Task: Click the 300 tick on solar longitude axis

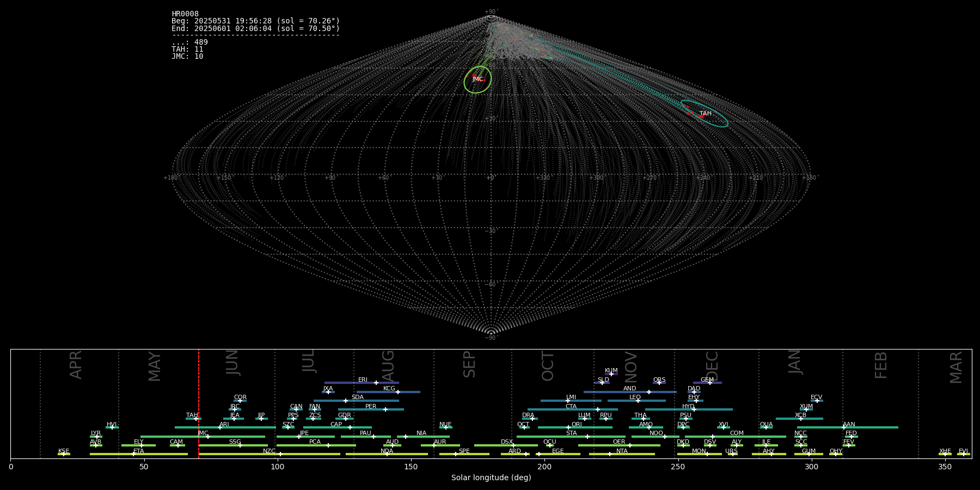Action: pos(811,467)
